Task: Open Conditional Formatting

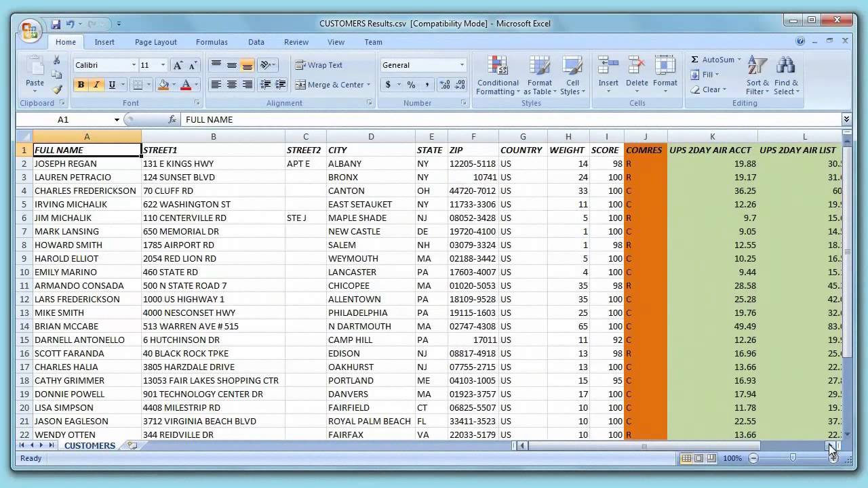Action: [498, 76]
